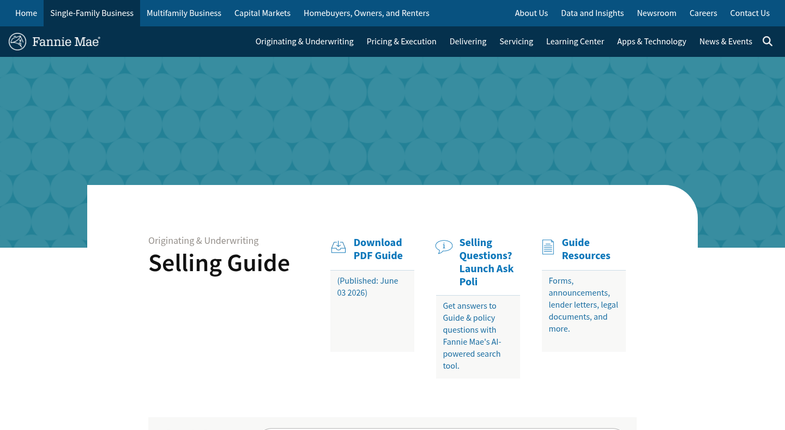Image resolution: width=785 pixels, height=430 pixels.
Task: Click the Guide Resources document icon
Action: (548, 247)
